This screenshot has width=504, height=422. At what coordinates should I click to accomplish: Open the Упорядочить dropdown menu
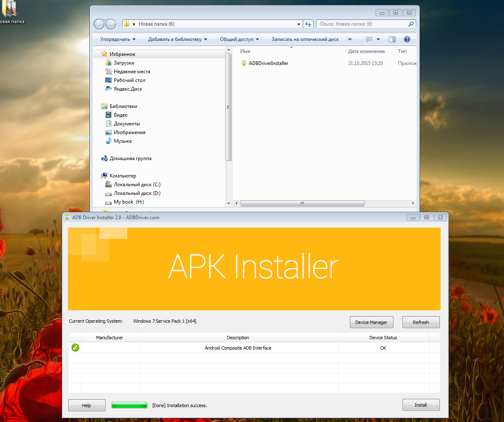(x=118, y=39)
